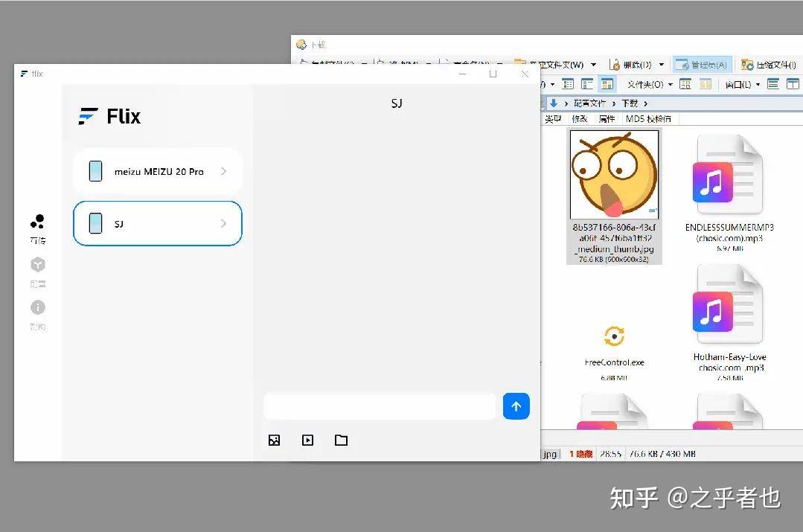Click the send folder icon in Flix
This screenshot has height=532, width=803.
point(341,440)
